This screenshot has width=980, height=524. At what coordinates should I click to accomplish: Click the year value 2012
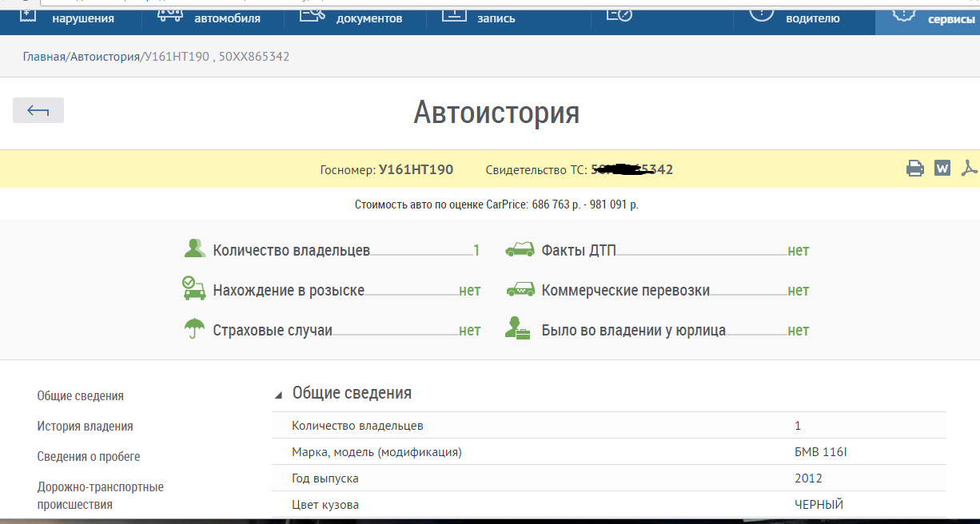pos(808,478)
